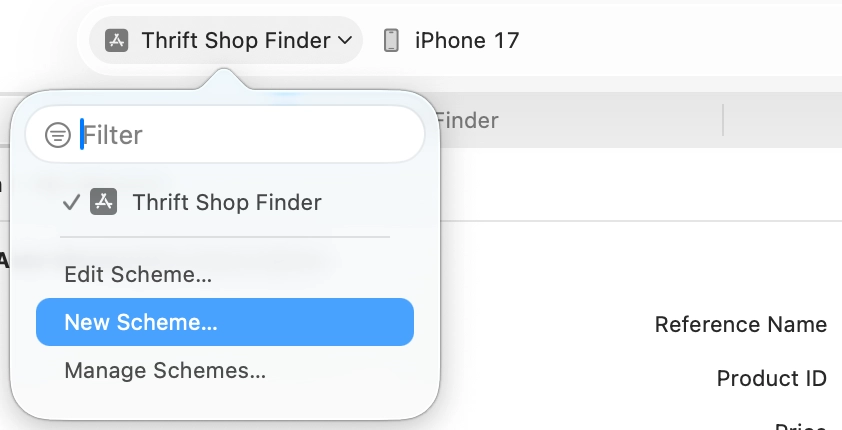The height and width of the screenshot is (430, 842).
Task: Click the separator line above Edit Scheme…
Action: 224,237
